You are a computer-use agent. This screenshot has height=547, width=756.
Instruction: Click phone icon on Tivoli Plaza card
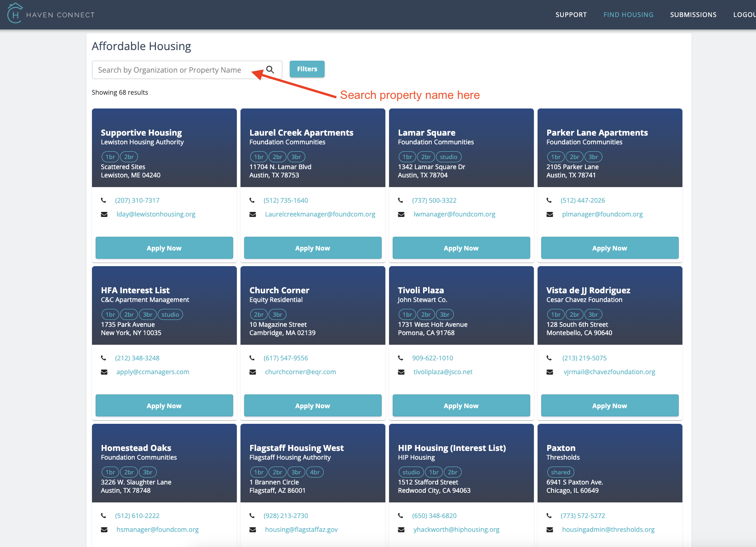pyautogui.click(x=401, y=358)
